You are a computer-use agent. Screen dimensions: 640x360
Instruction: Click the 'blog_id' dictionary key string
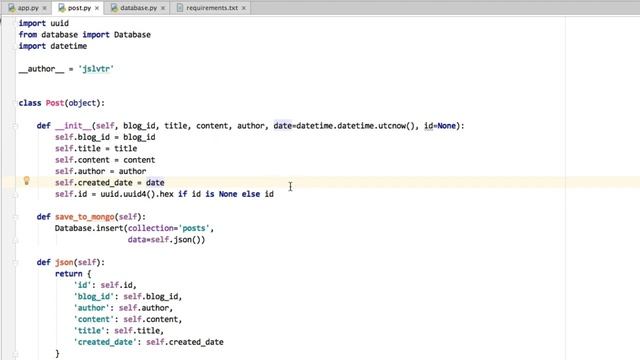click(x=94, y=297)
